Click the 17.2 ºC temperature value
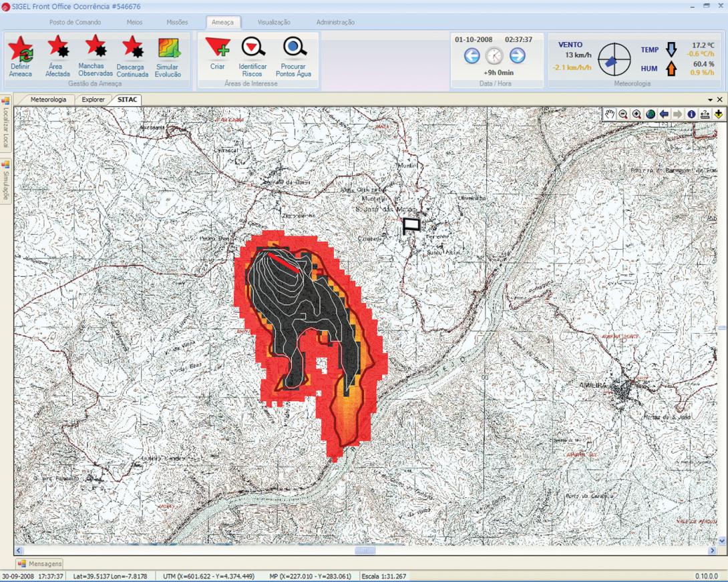This screenshot has width=728, height=582. click(x=703, y=45)
